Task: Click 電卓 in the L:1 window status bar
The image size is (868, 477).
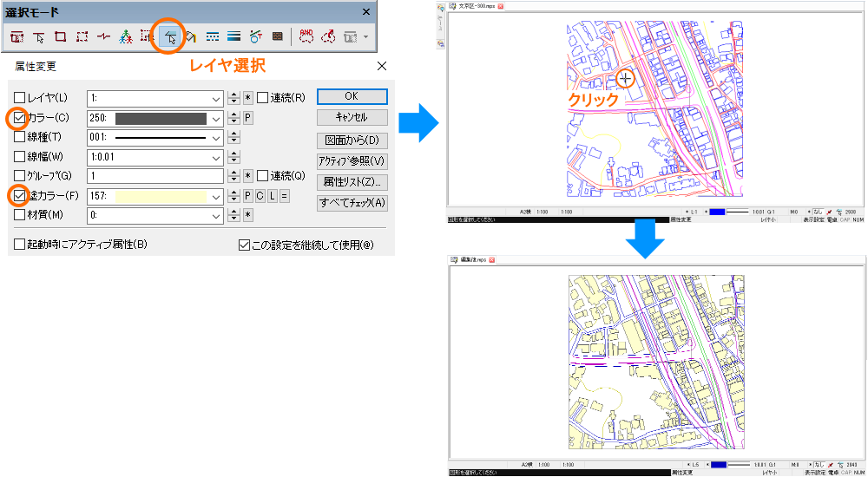Action: pyautogui.click(x=832, y=219)
